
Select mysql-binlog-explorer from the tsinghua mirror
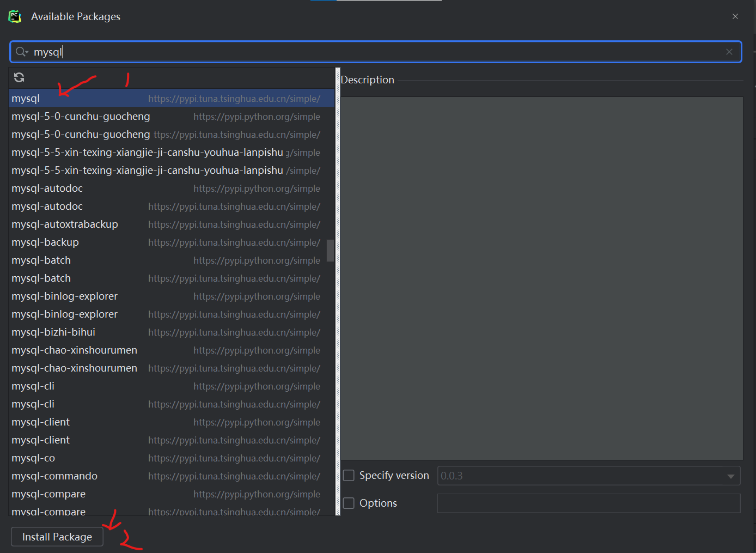(172, 314)
